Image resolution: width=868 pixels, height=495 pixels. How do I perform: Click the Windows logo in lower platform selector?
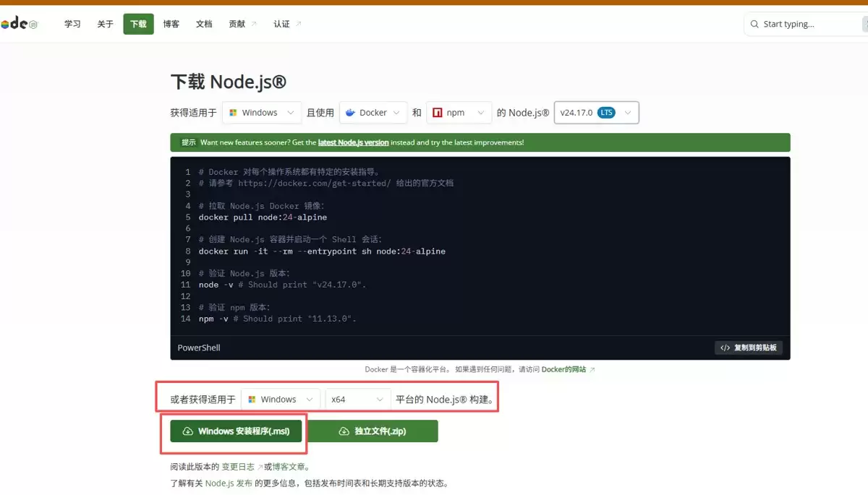[x=252, y=399]
